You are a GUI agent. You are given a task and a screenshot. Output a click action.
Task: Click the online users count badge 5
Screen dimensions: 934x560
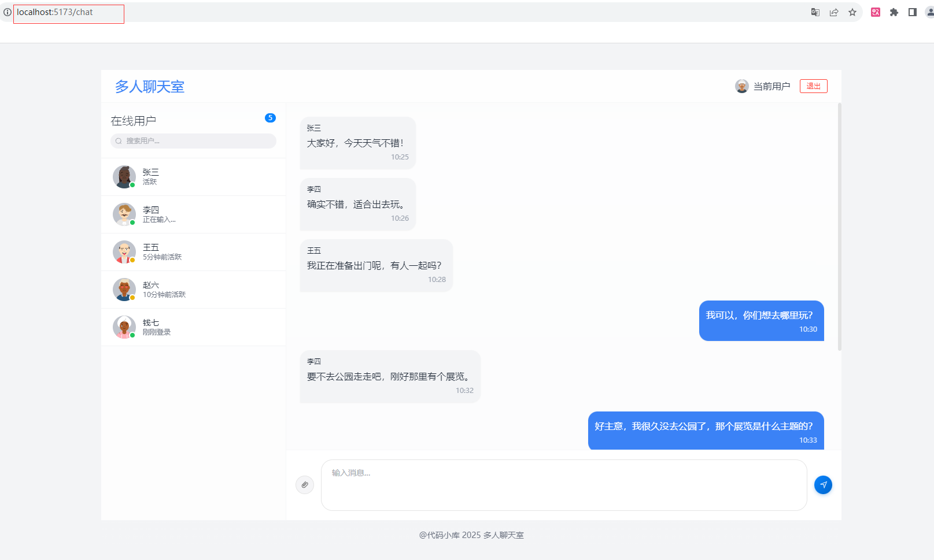click(270, 118)
